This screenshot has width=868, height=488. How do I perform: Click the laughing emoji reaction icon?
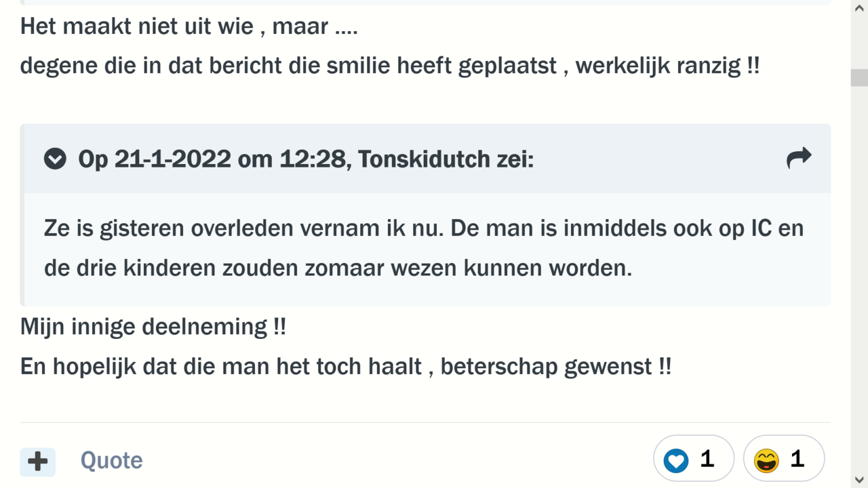[767, 460]
